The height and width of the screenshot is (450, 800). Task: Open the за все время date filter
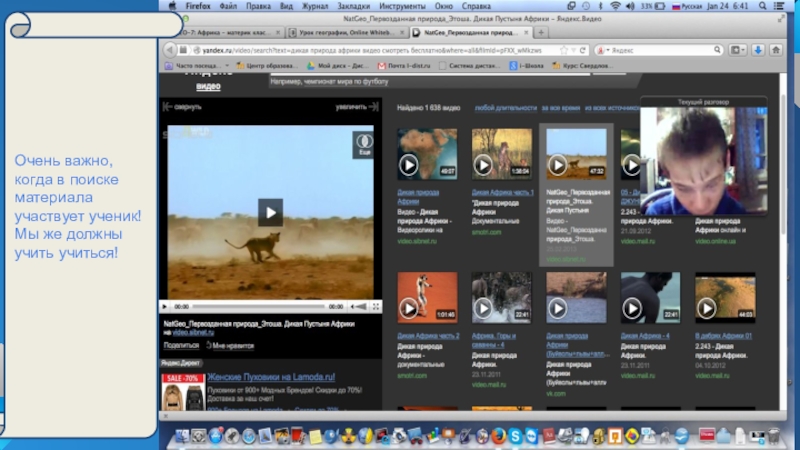561,108
